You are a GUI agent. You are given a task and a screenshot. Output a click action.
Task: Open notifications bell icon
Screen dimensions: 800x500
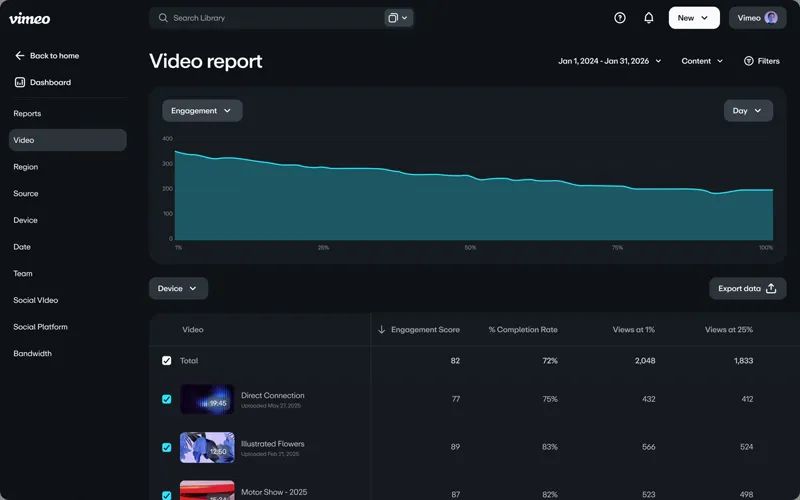(648, 18)
